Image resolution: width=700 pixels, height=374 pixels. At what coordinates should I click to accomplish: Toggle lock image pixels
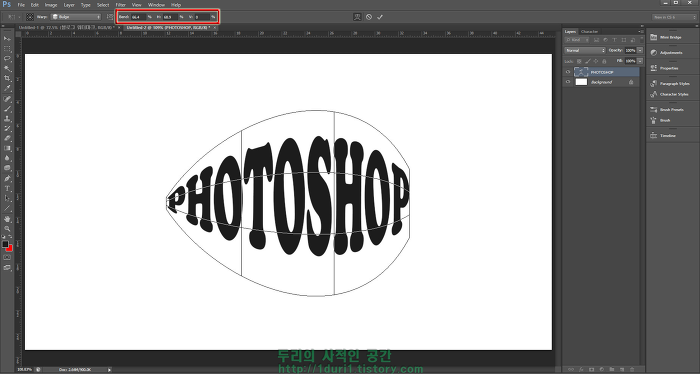pyautogui.click(x=588, y=61)
